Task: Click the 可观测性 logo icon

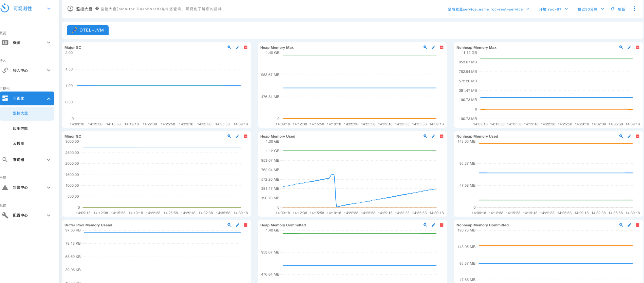Action: 5,8
